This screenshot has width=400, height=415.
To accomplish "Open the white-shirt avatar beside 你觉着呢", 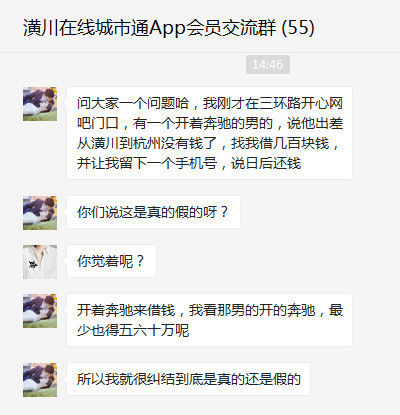I will point(40,262).
